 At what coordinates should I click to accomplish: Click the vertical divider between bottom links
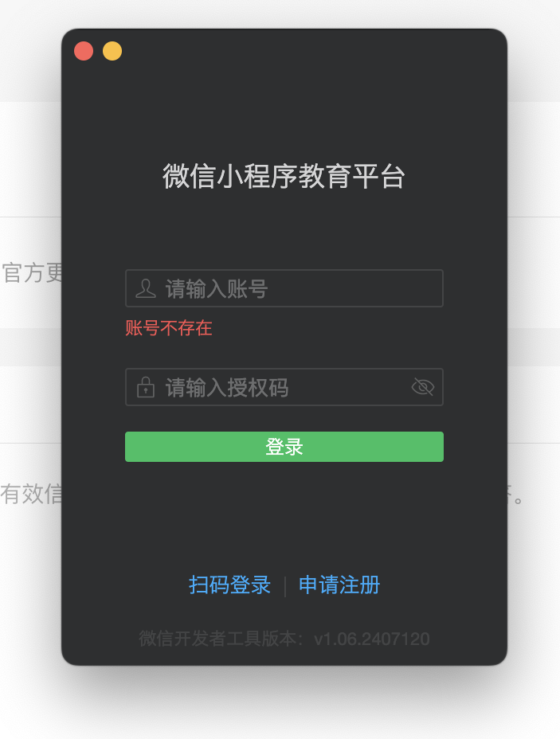285,586
